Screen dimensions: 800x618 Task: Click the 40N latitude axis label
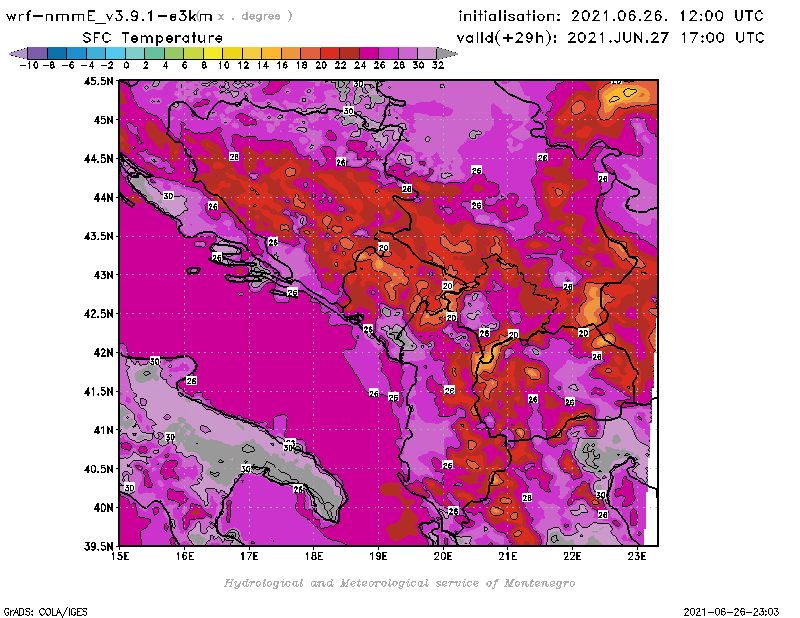[103, 508]
